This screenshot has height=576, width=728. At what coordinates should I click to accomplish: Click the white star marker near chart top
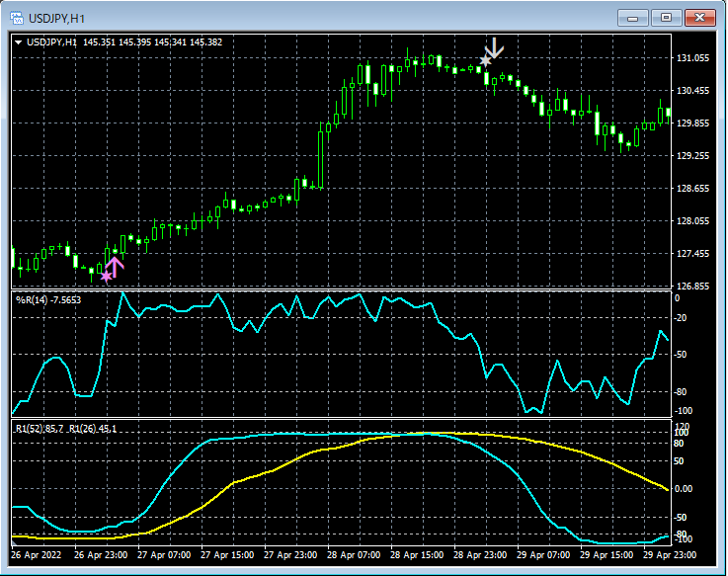point(485,61)
